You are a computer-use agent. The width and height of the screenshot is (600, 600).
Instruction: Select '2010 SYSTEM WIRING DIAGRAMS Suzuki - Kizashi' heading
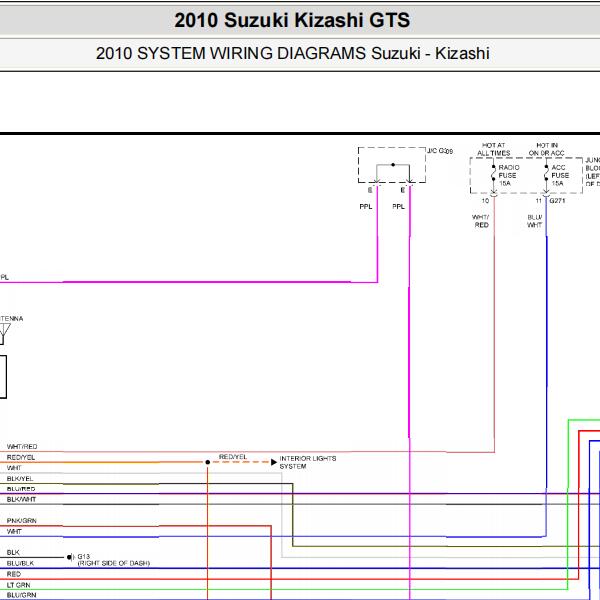(293, 53)
